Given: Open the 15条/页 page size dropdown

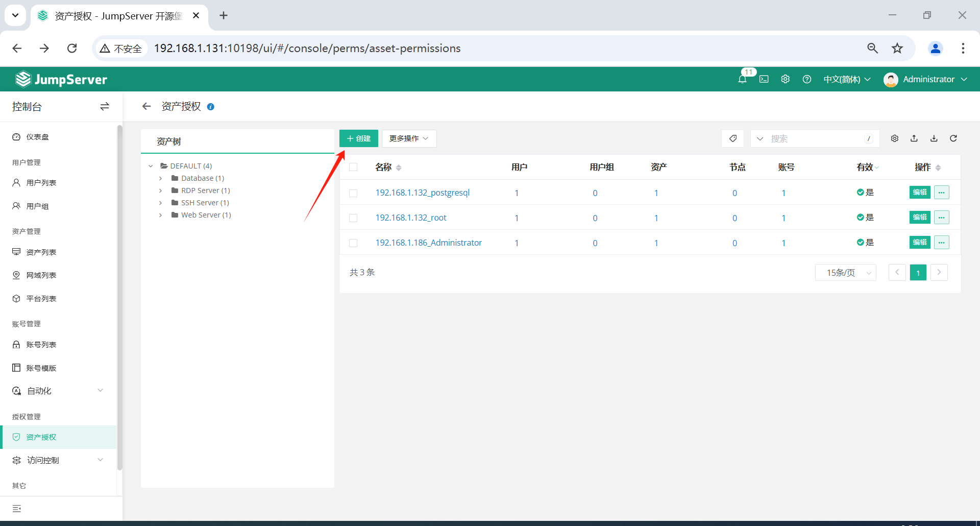Looking at the screenshot, I should tap(845, 273).
